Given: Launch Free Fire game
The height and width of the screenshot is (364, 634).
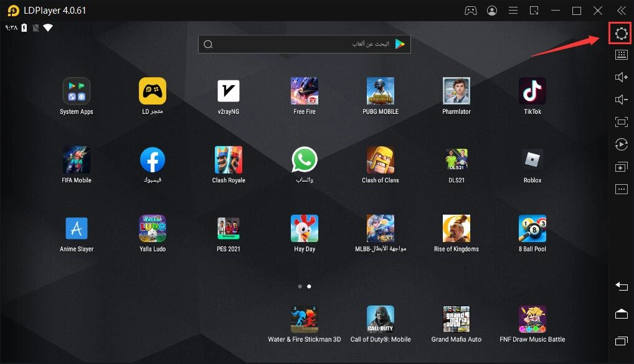Looking at the screenshot, I should pyautogui.click(x=305, y=91).
